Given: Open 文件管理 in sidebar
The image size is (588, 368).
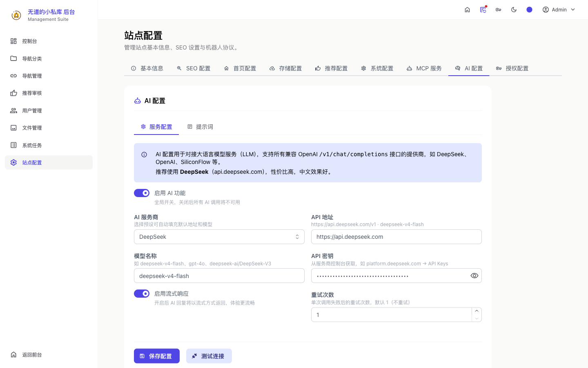Looking at the screenshot, I should (x=49, y=128).
